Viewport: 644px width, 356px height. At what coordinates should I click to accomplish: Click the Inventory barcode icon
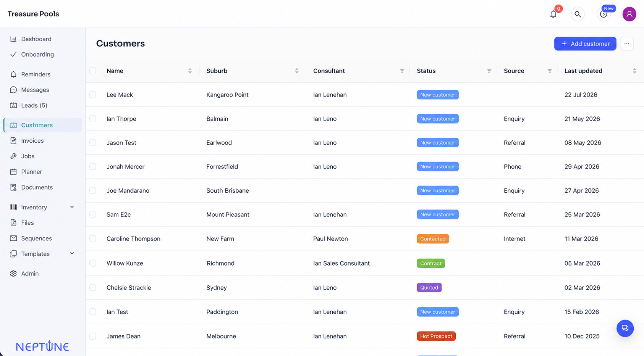click(x=13, y=207)
